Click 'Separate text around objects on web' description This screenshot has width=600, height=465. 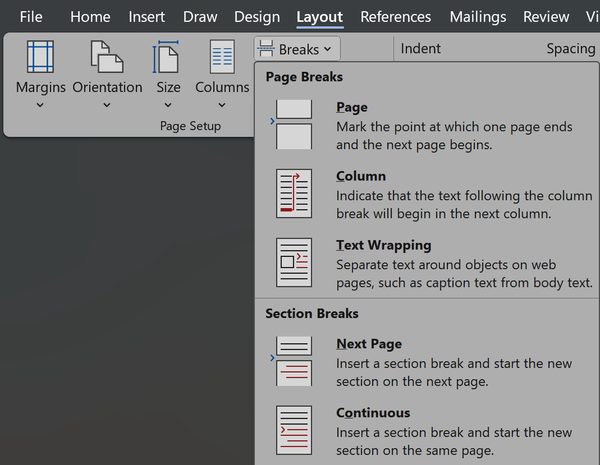pos(446,265)
